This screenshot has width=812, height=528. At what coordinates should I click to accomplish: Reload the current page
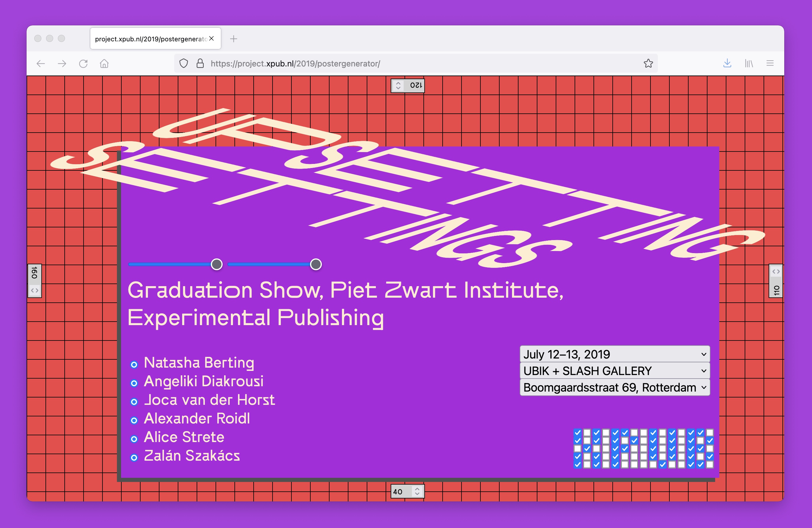click(x=83, y=63)
